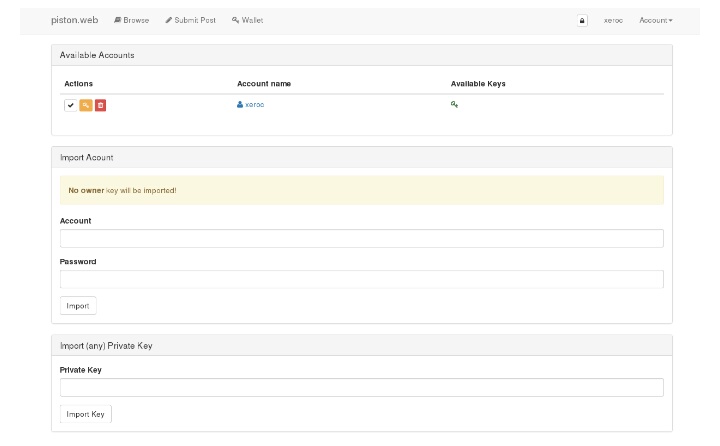720x446 pixels.
Task: Focus the Password input field
Action: 361,279
